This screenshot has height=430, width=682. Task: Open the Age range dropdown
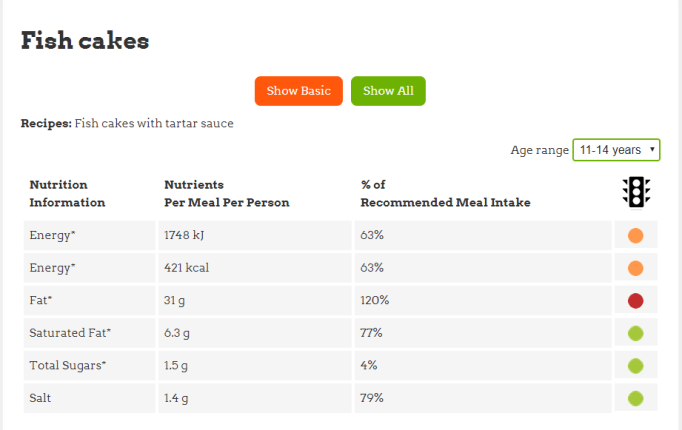615,150
